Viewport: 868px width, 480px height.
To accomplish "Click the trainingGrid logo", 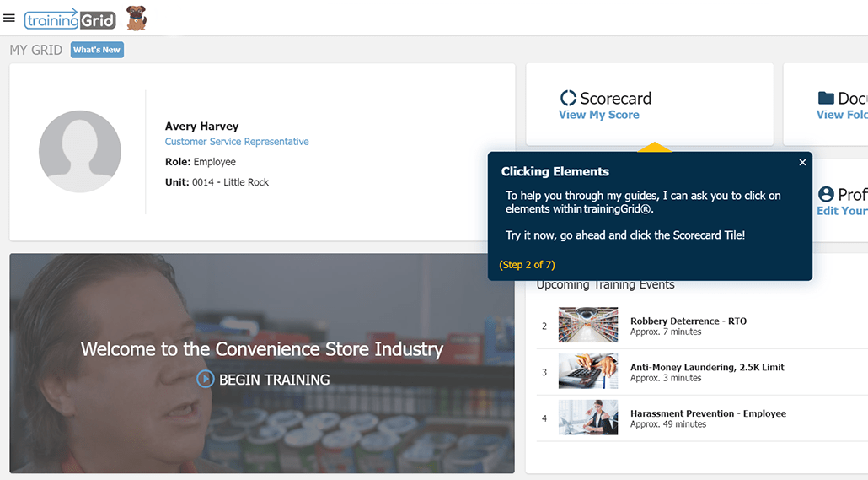I will tap(70, 19).
